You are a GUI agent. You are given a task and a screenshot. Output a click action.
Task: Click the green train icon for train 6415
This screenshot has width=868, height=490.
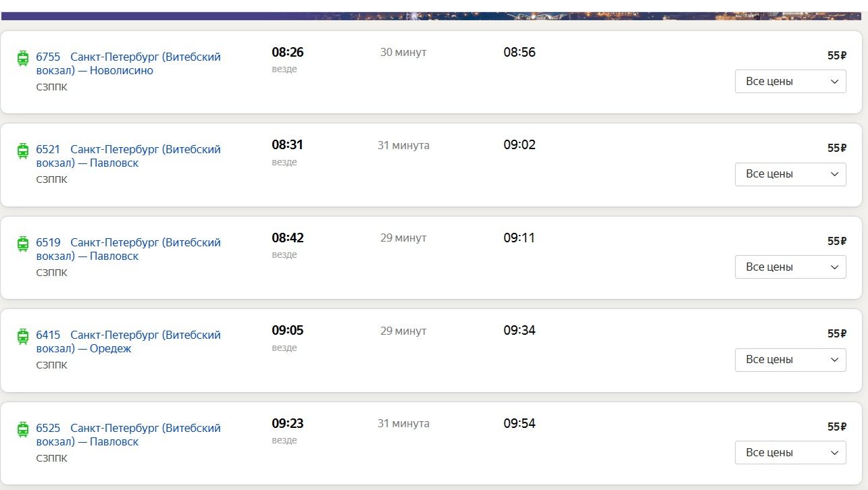pyautogui.click(x=23, y=336)
